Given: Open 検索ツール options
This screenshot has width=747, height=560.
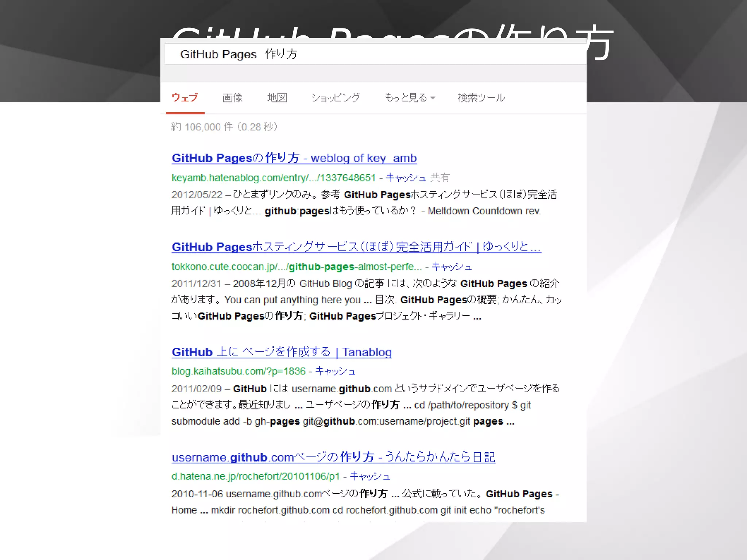Looking at the screenshot, I should click(481, 98).
